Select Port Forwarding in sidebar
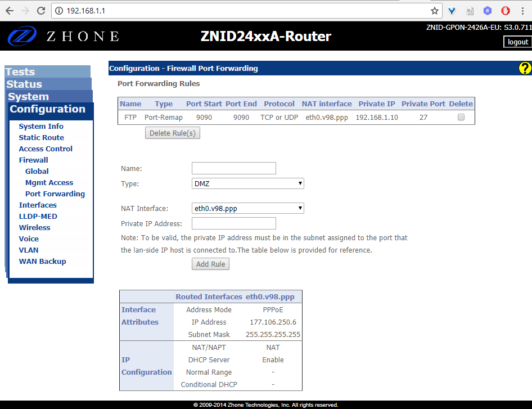 point(55,194)
